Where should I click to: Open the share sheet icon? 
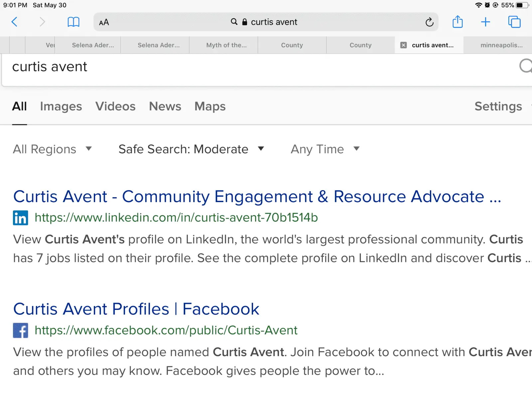pos(458,22)
